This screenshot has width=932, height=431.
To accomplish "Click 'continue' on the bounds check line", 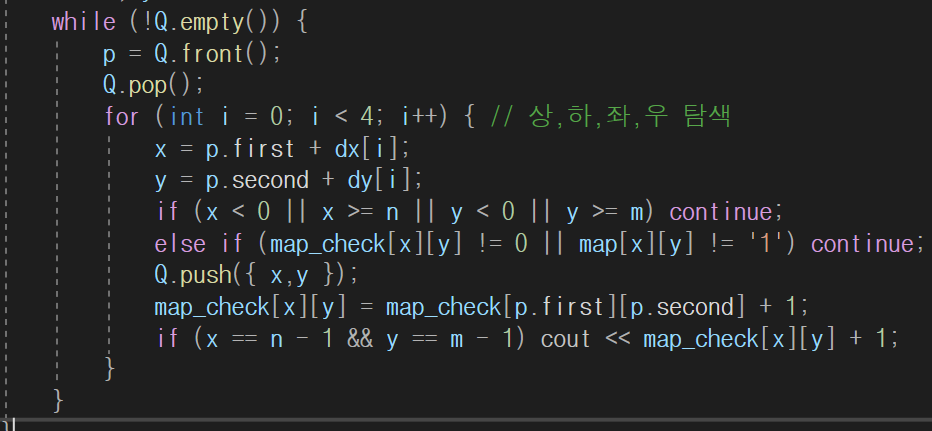I will [x=721, y=212].
